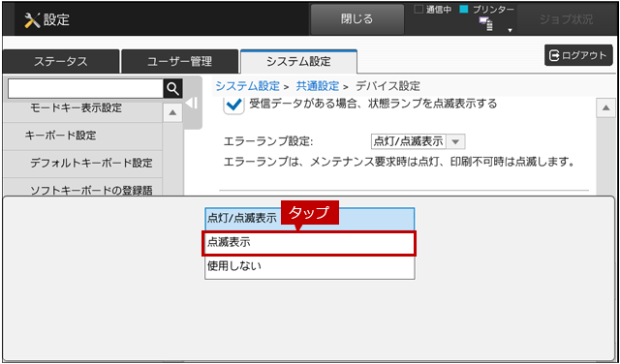Click the エラーランプ設定 label

[268, 142]
